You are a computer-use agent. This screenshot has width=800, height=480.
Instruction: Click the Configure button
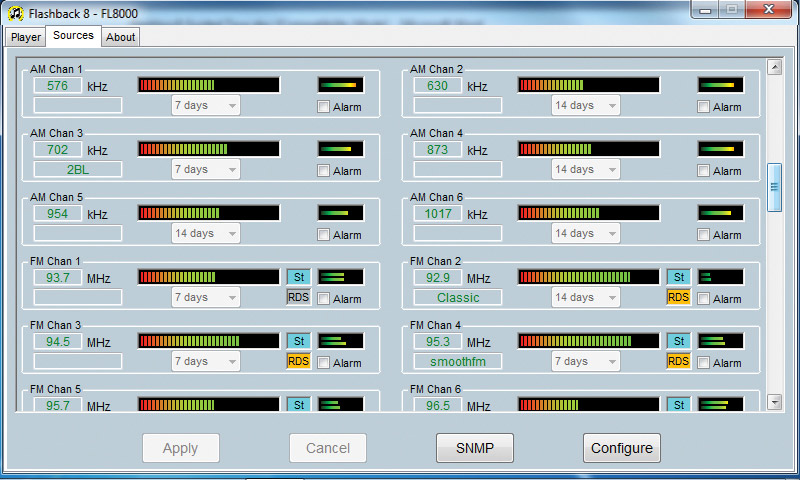coord(621,448)
